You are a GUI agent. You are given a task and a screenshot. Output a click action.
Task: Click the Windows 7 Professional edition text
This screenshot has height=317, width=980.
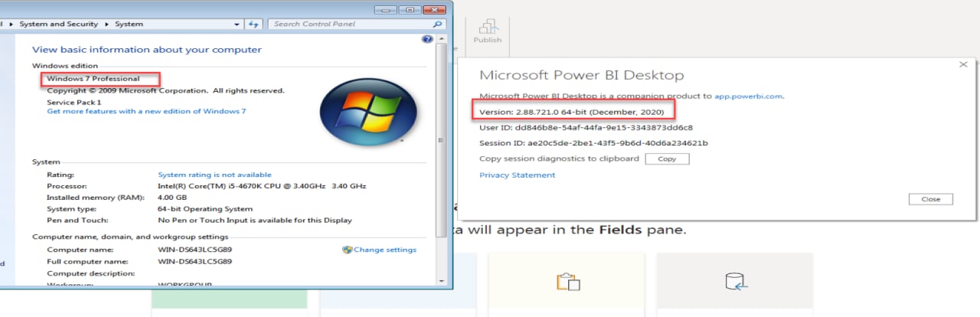[x=93, y=79]
